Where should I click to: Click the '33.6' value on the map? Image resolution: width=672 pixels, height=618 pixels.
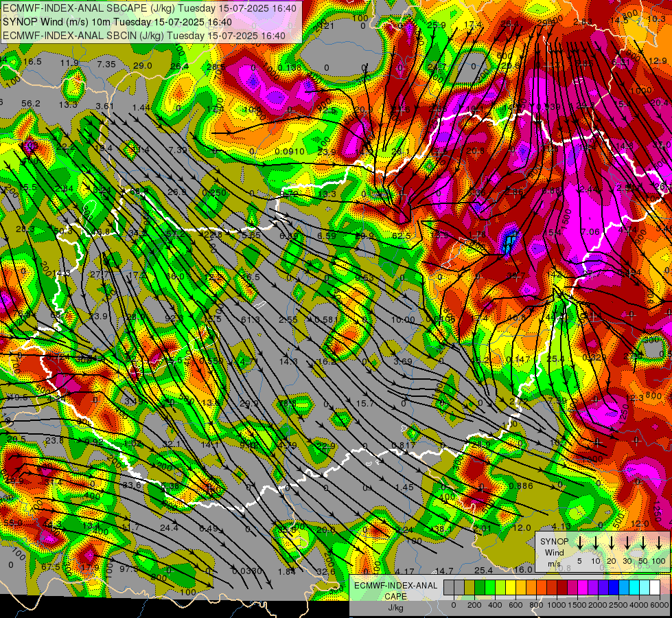[x=132, y=485]
